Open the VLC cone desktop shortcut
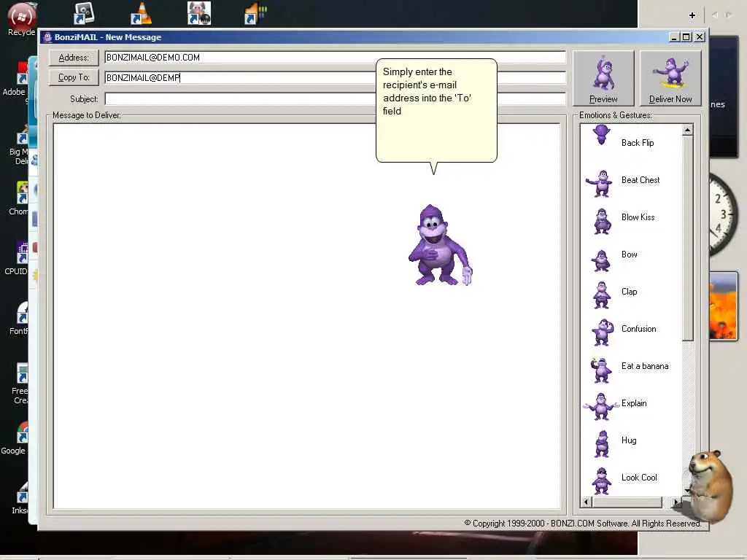 point(141,13)
